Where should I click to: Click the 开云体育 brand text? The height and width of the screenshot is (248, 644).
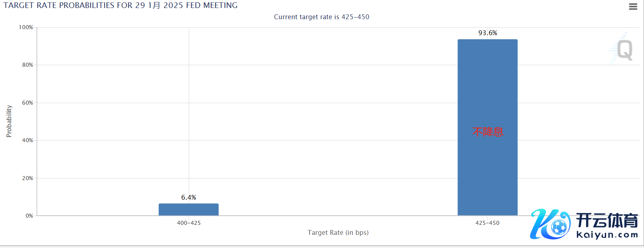(607, 220)
